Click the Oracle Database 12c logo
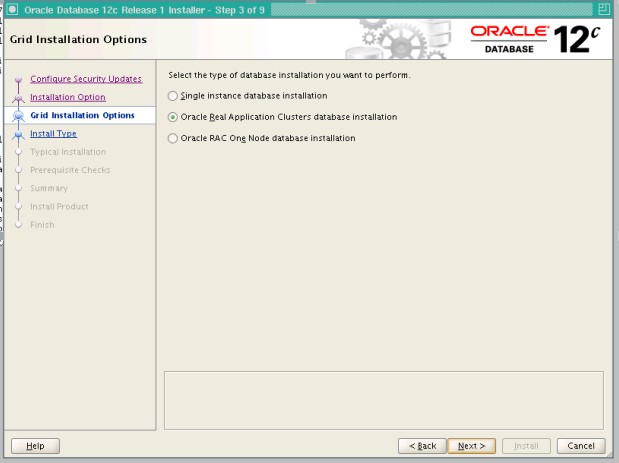 (535, 39)
